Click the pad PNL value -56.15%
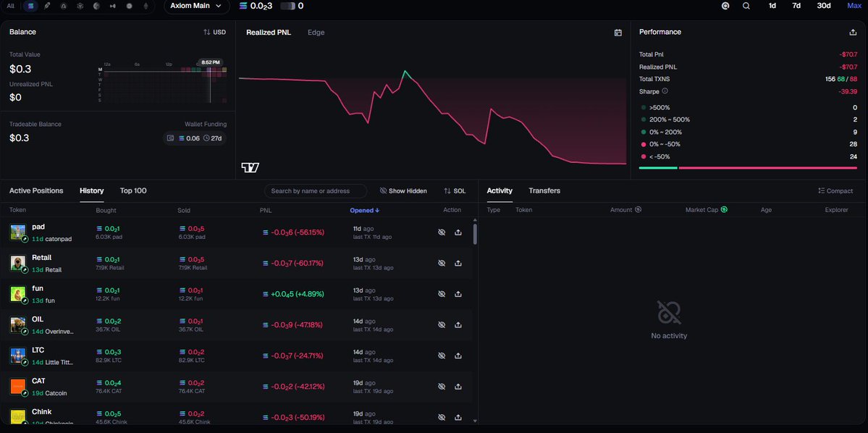This screenshot has height=433, width=868. click(x=298, y=232)
